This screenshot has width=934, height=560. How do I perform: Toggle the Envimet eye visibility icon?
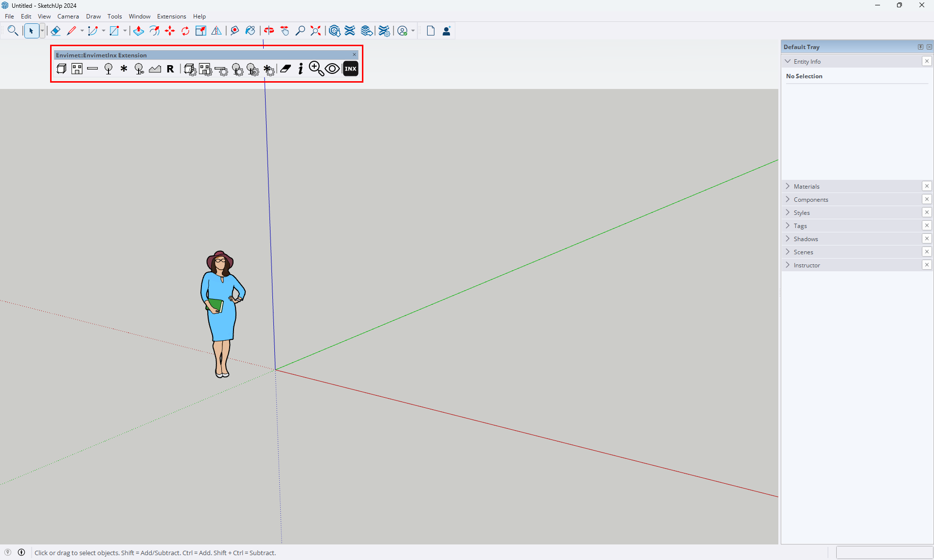tap(332, 69)
